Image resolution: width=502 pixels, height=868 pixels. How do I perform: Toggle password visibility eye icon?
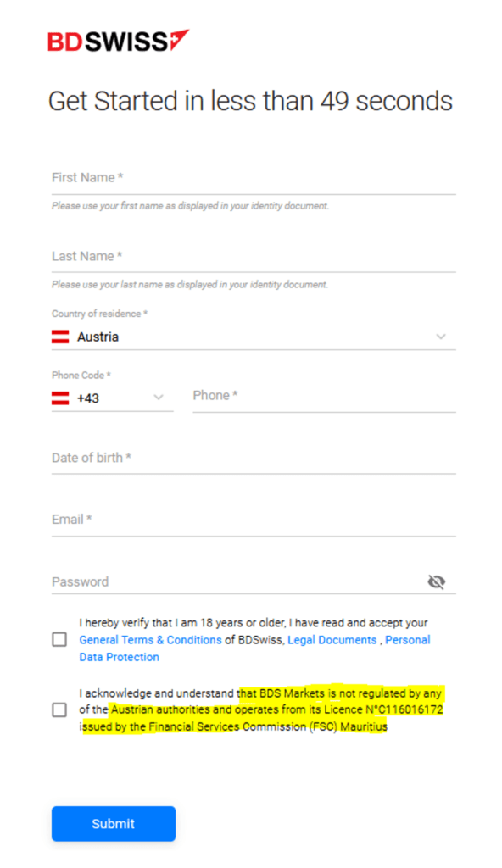[x=437, y=581]
